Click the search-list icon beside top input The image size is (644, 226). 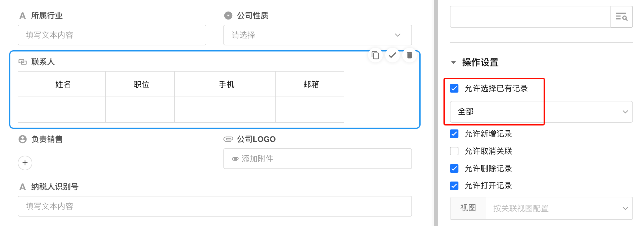(x=621, y=17)
